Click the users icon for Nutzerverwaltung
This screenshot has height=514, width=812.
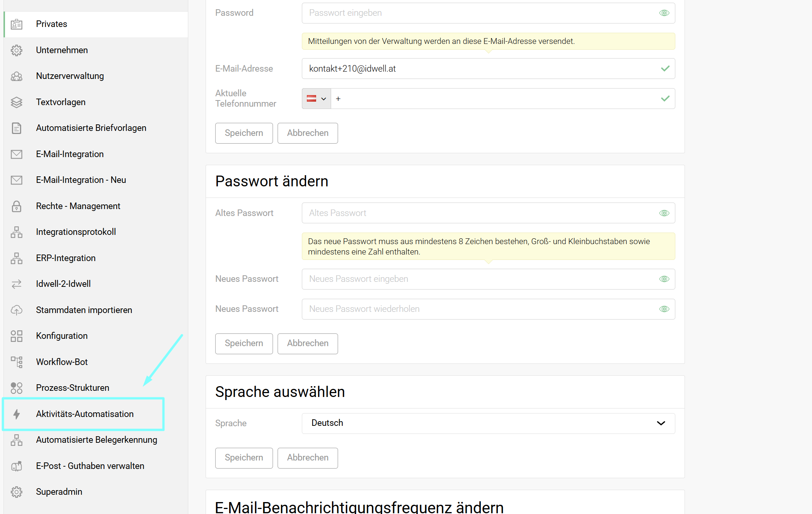pos(17,76)
